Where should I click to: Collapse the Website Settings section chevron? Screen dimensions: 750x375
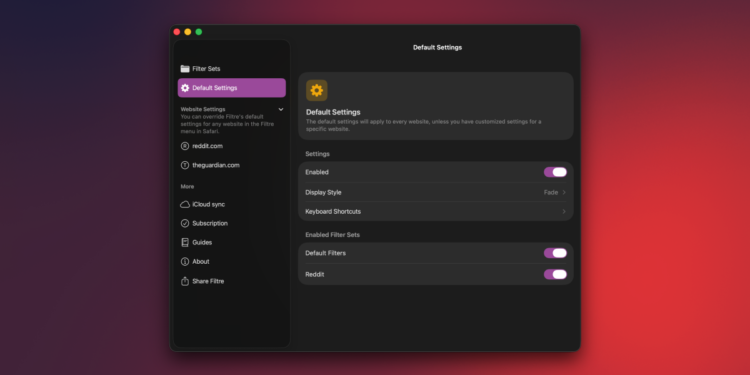click(281, 110)
